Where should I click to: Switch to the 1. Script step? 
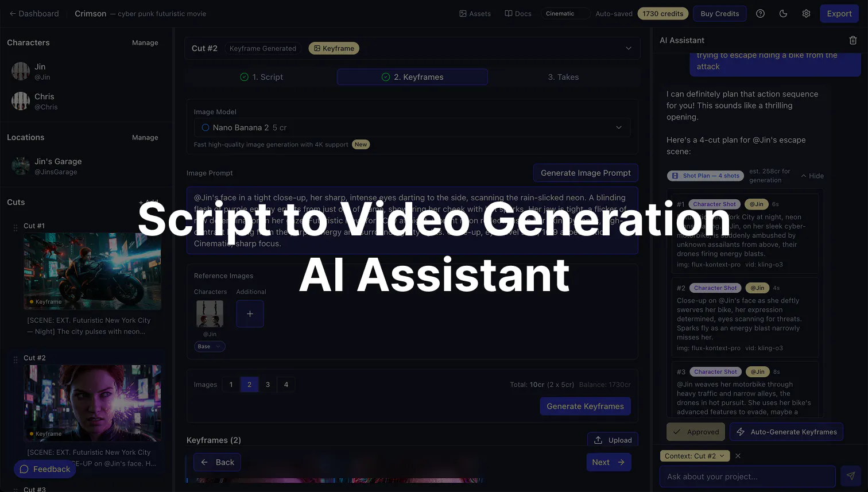(261, 77)
